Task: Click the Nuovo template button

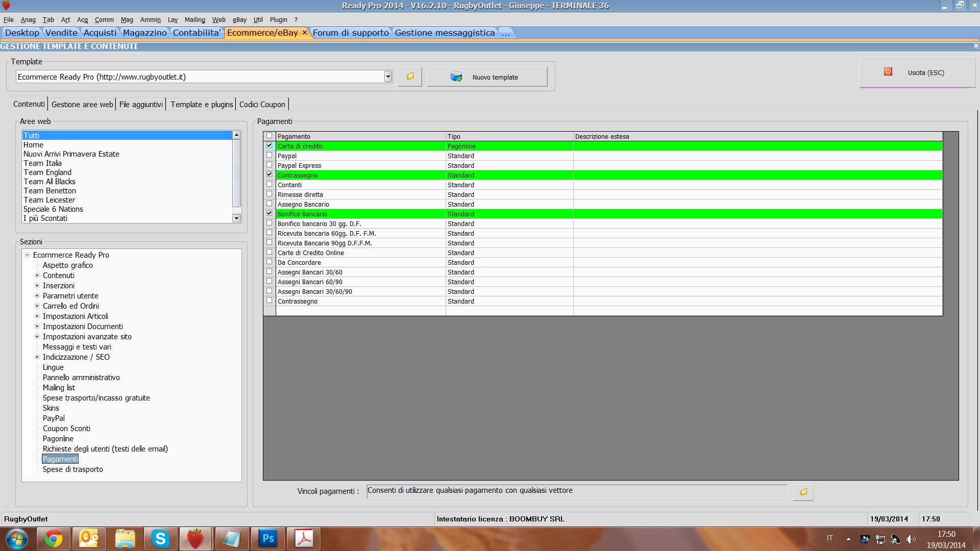Action: coord(487,77)
